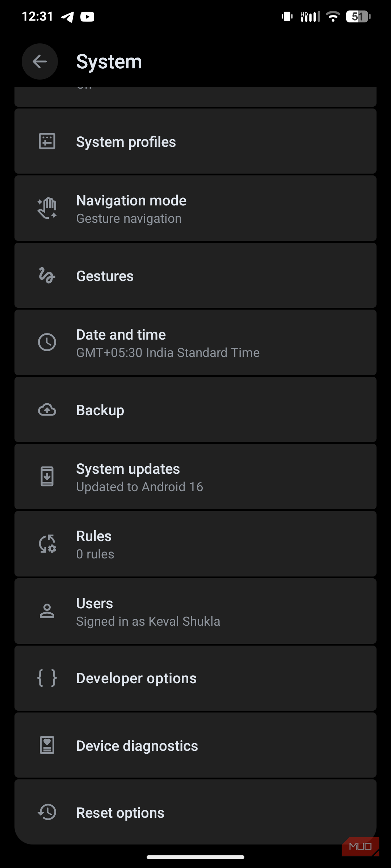The height and width of the screenshot is (868, 391).
Task: Tap the System profiles icon
Action: [x=47, y=141]
